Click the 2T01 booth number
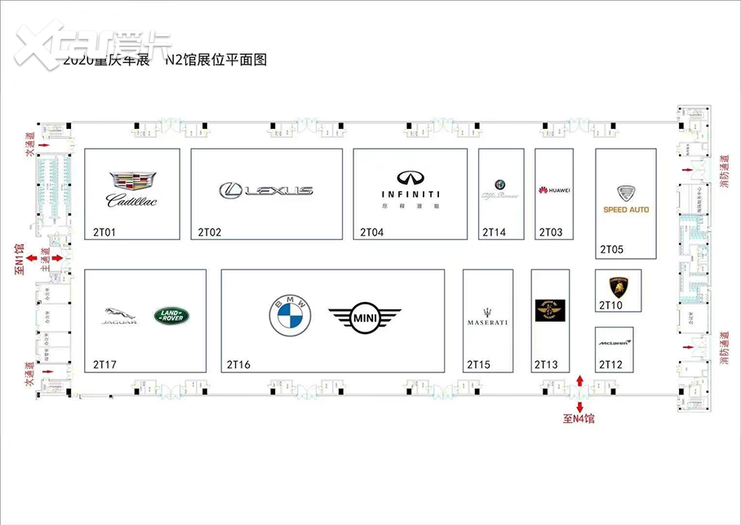This screenshot has height=525, width=741. pyautogui.click(x=104, y=232)
